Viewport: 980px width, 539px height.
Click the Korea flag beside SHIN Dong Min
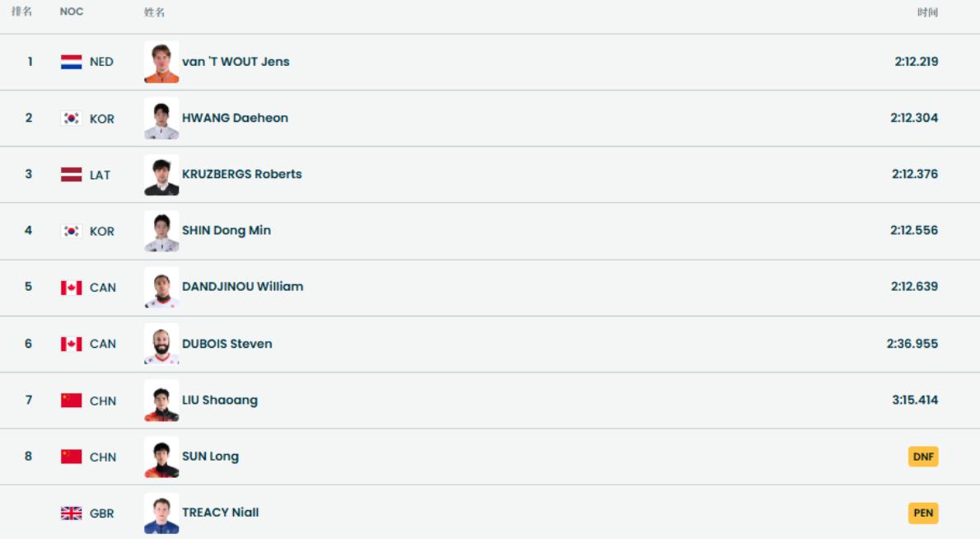[72, 232]
